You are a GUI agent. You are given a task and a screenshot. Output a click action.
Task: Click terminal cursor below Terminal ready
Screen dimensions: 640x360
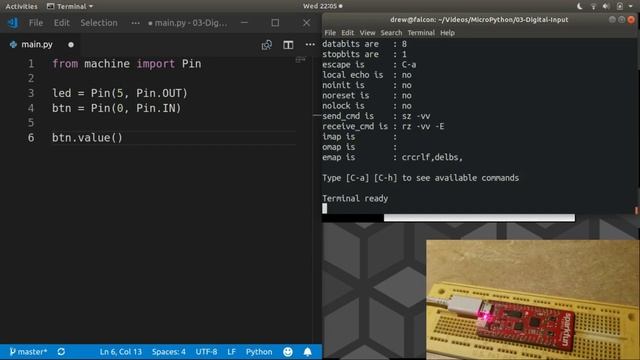click(x=324, y=209)
